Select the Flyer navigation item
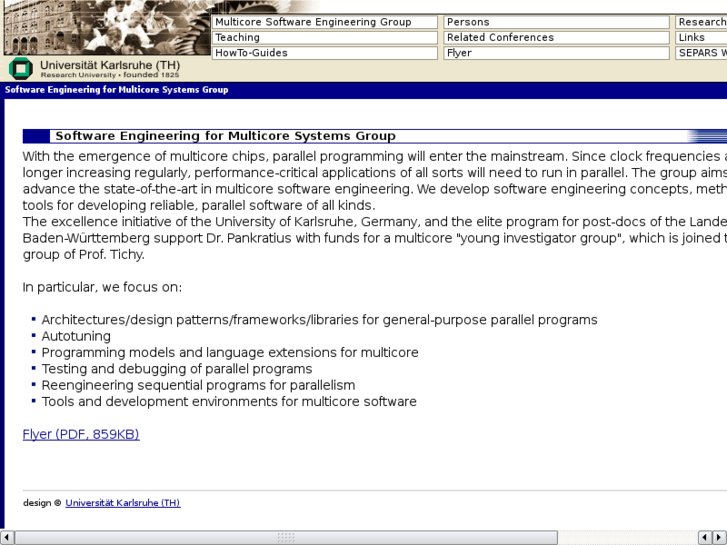The width and height of the screenshot is (727, 545). [x=556, y=53]
